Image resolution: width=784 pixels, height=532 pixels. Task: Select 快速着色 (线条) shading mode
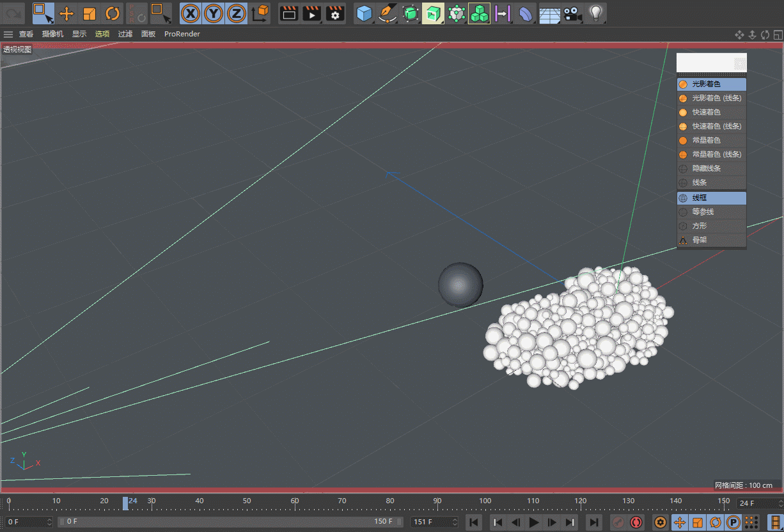coord(712,126)
